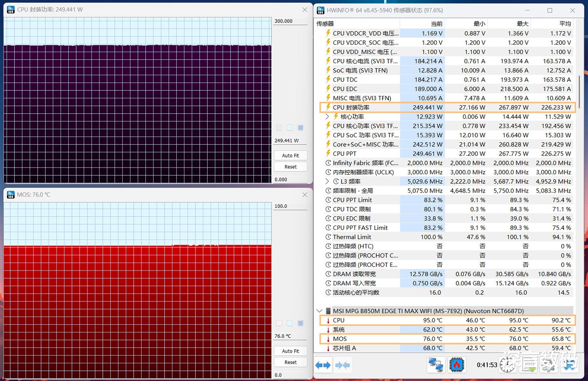The height and width of the screenshot is (381, 588).
Task: Open the remote network monitoring icon
Action: [436, 365]
